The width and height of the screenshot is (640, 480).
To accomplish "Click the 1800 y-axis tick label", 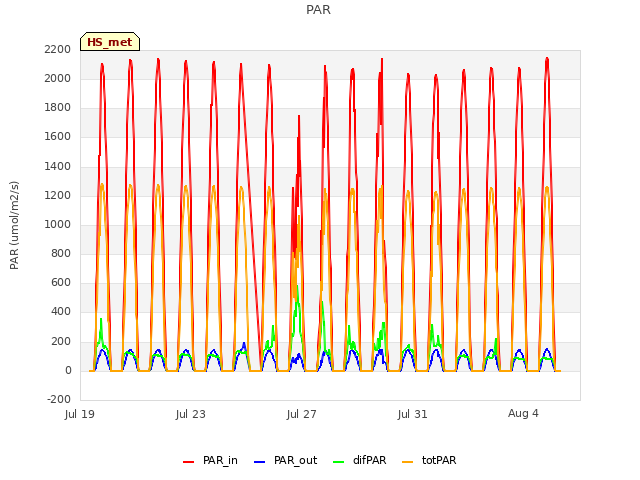I will [x=58, y=108].
